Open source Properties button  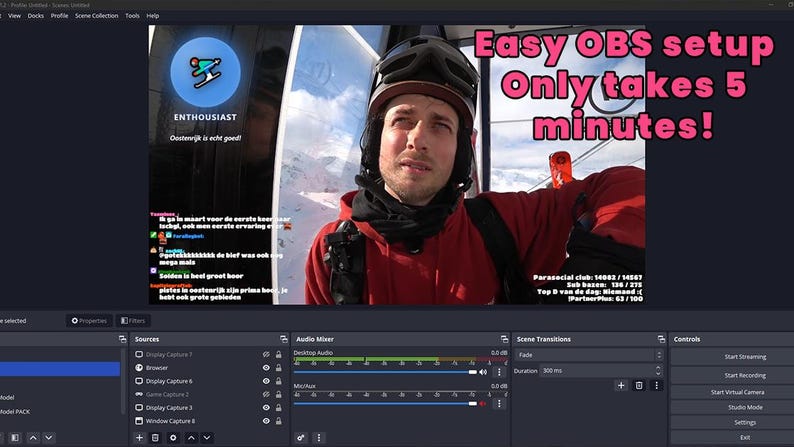coord(89,320)
